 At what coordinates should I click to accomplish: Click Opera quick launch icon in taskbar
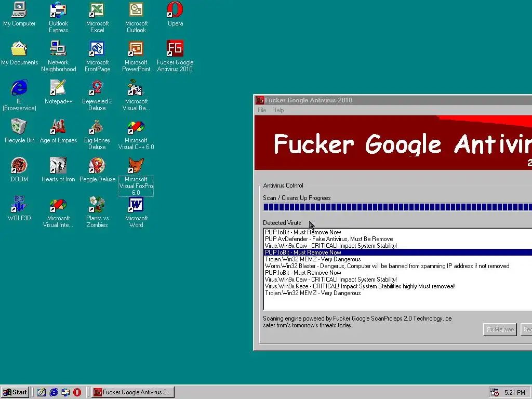pos(77,392)
